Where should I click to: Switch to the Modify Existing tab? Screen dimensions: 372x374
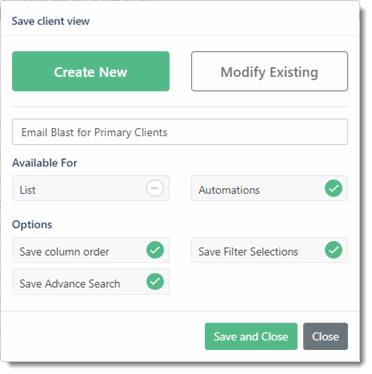tap(269, 71)
